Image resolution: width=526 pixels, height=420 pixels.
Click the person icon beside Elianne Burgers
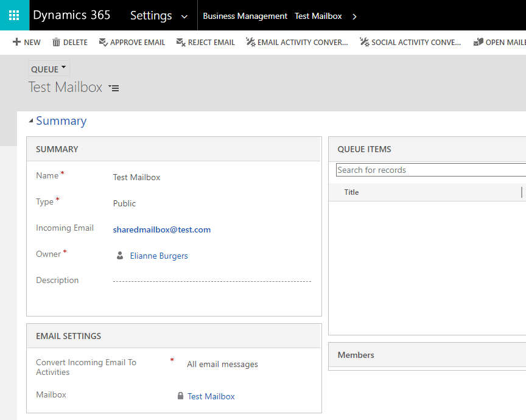[x=120, y=256]
